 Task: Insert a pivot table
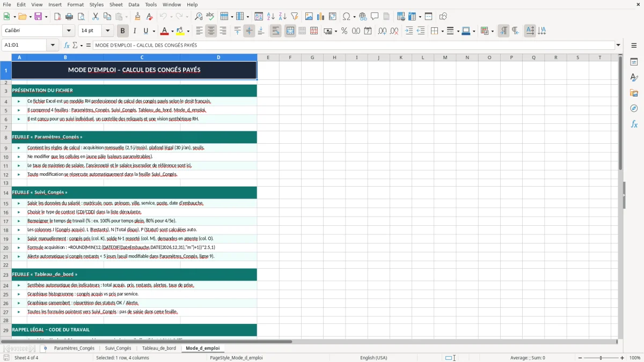click(333, 17)
